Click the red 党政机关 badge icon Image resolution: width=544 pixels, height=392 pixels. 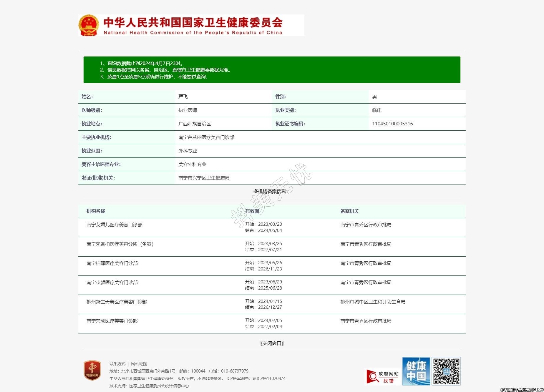click(92, 371)
